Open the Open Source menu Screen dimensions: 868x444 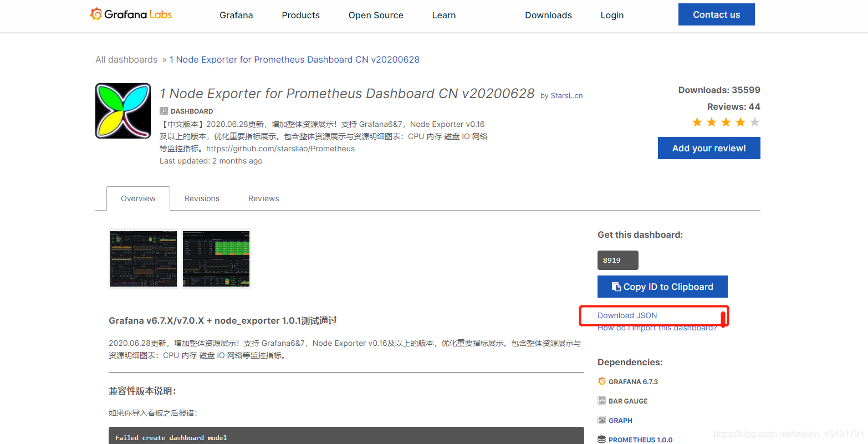pos(376,15)
